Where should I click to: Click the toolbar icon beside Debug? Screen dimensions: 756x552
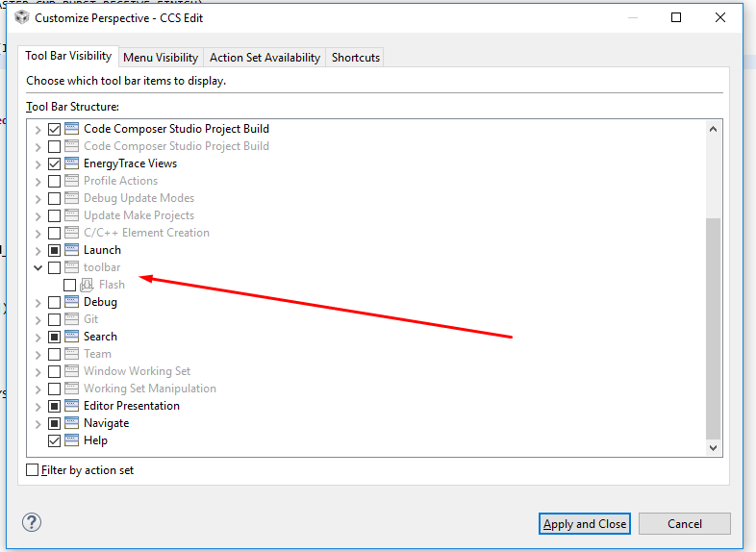71,302
